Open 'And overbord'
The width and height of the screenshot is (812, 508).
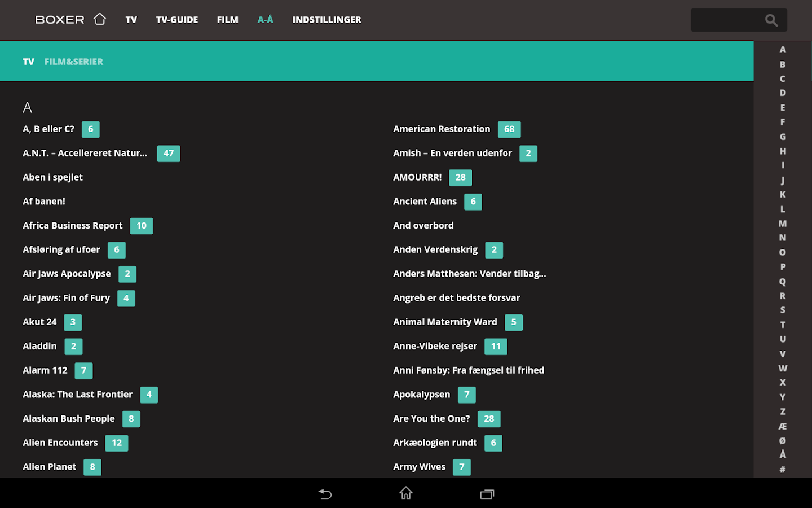(423, 226)
